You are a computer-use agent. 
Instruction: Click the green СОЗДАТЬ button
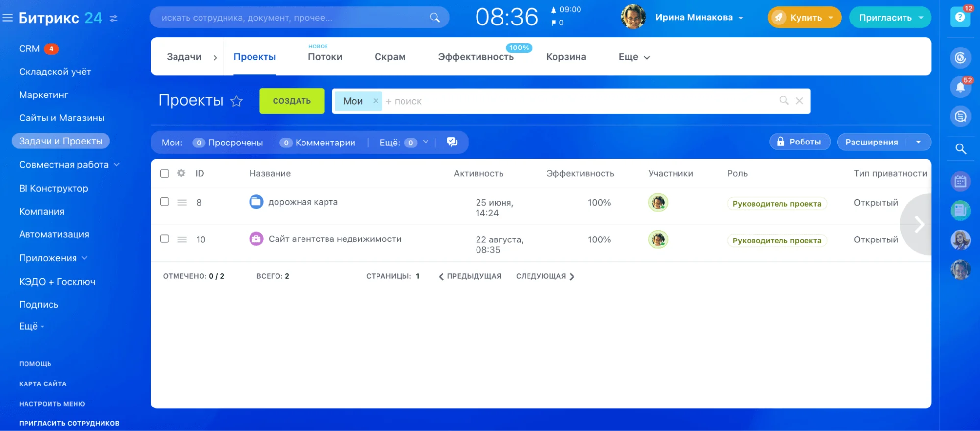(x=292, y=101)
